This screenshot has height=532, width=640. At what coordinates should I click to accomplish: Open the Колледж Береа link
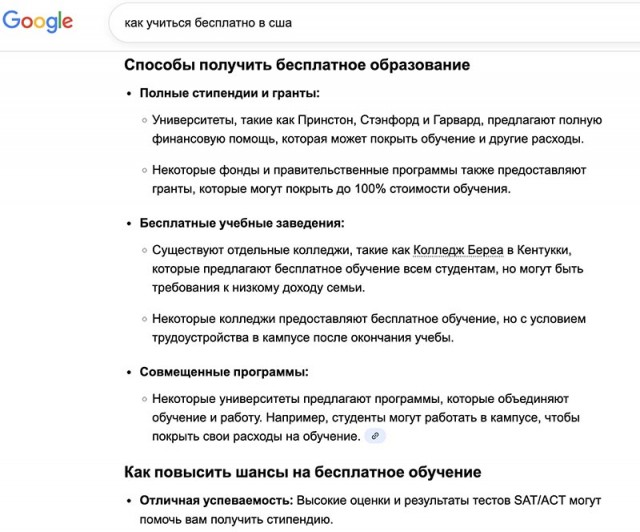click(x=458, y=250)
